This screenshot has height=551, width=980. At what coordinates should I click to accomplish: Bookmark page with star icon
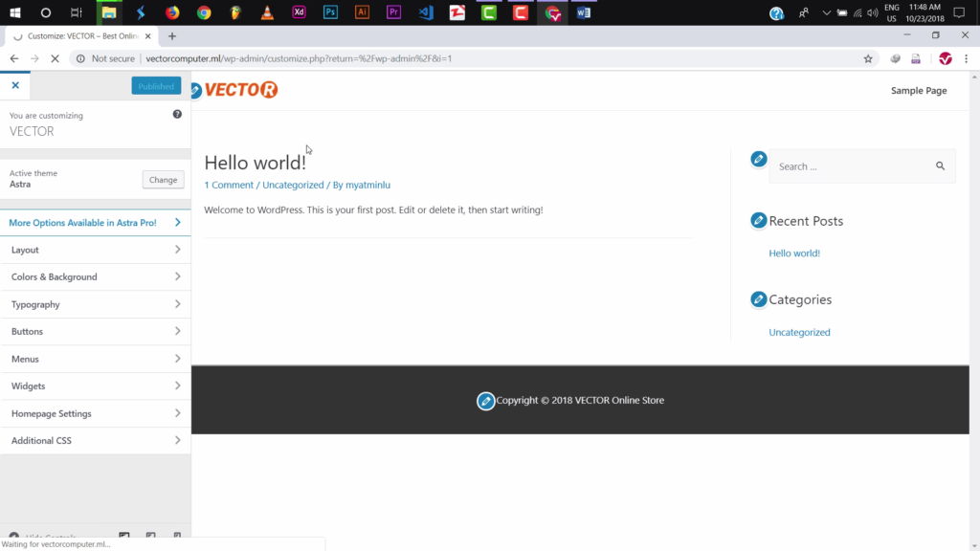coord(868,58)
